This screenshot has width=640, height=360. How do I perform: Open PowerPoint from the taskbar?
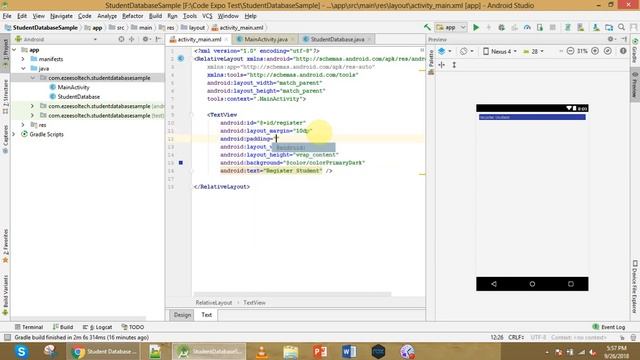tap(320, 351)
